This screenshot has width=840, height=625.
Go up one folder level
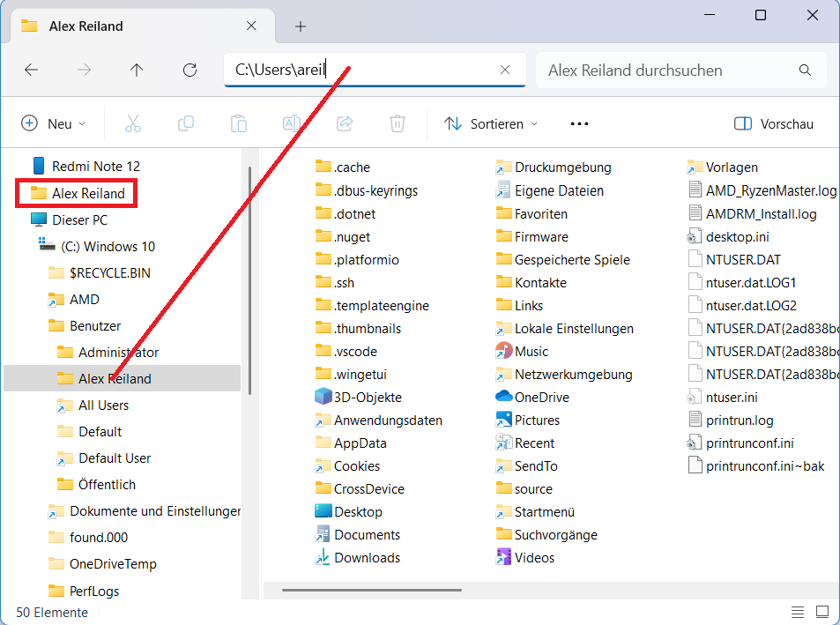click(137, 70)
